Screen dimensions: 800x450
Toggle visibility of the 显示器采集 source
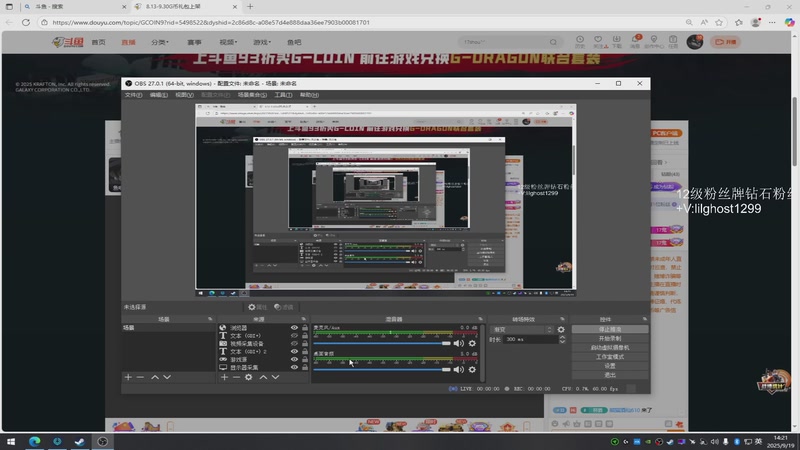[x=294, y=367]
